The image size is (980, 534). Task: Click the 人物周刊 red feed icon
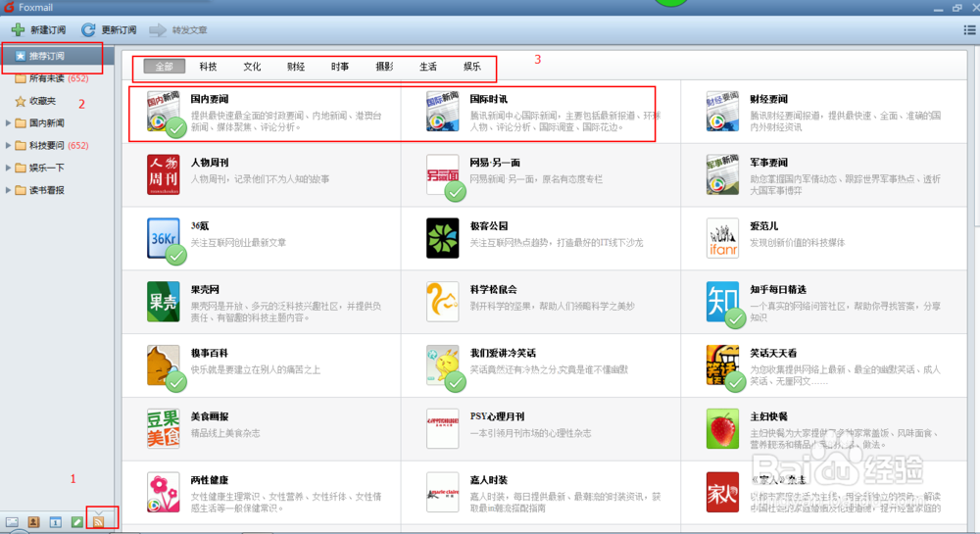[x=163, y=174]
